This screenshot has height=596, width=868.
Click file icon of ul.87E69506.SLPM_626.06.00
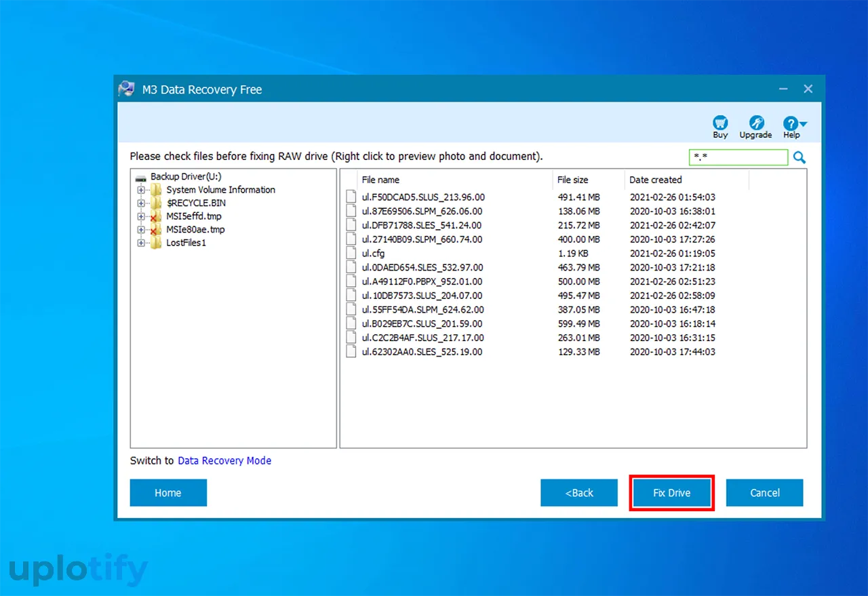click(351, 211)
